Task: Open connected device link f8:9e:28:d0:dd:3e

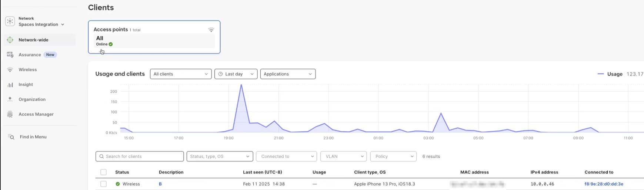Action: [604, 184]
